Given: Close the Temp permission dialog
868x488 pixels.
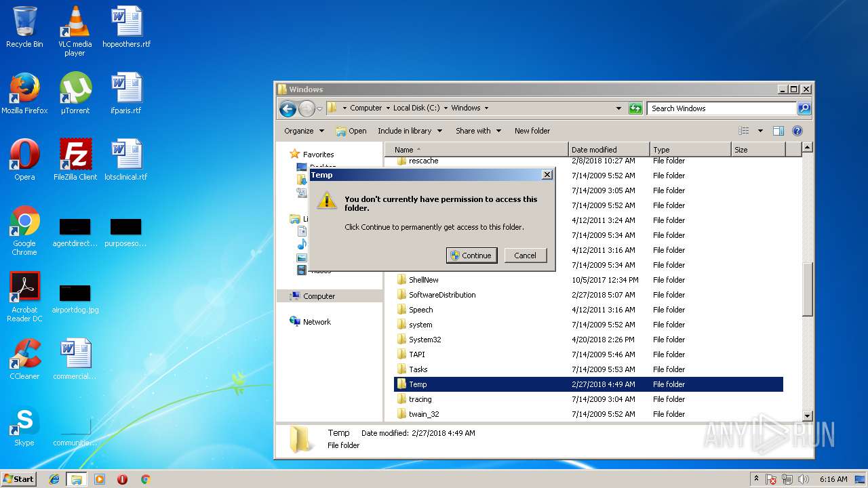Looking at the screenshot, I should pos(547,175).
